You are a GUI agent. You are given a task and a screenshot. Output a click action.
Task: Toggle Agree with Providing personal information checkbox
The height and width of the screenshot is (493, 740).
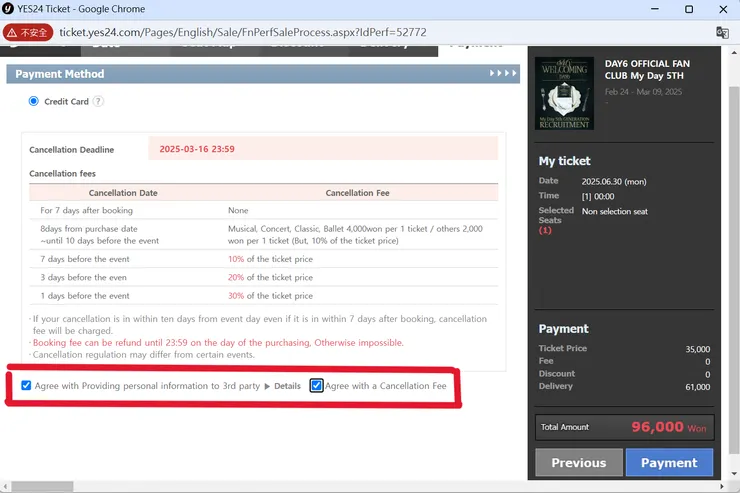[x=26, y=385]
